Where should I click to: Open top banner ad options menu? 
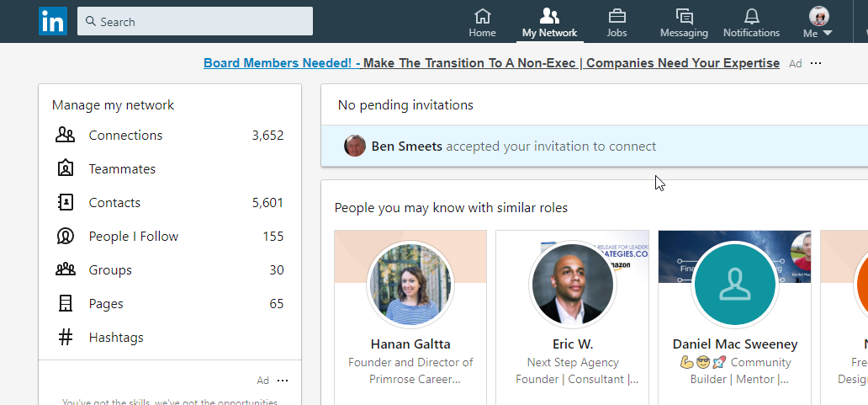tap(815, 64)
